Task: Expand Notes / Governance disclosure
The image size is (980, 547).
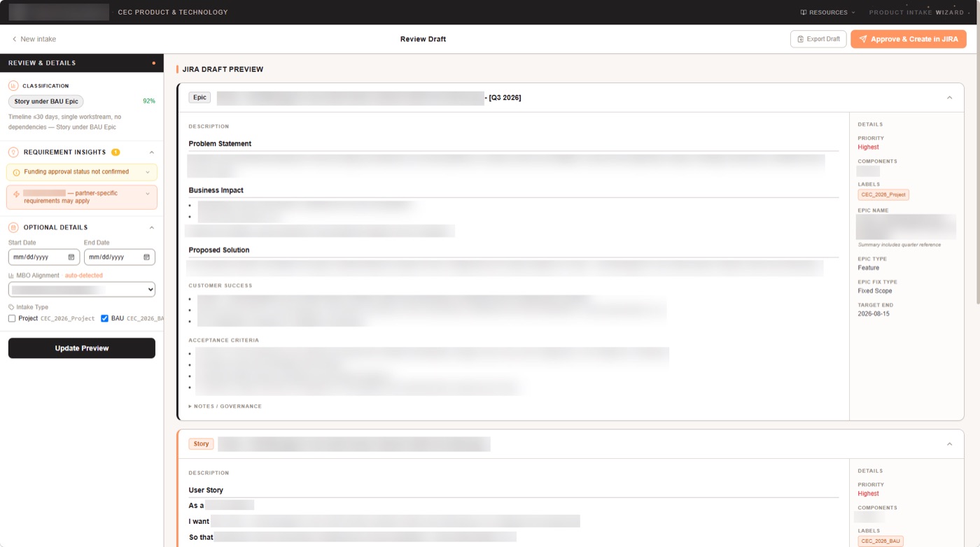Action: [225, 406]
